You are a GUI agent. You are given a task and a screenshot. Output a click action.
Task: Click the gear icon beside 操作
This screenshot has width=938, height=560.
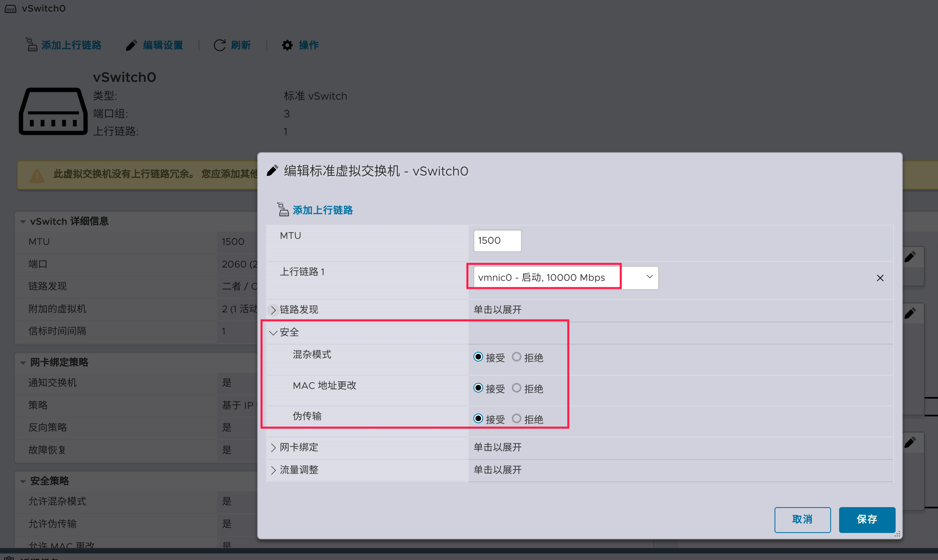[287, 45]
